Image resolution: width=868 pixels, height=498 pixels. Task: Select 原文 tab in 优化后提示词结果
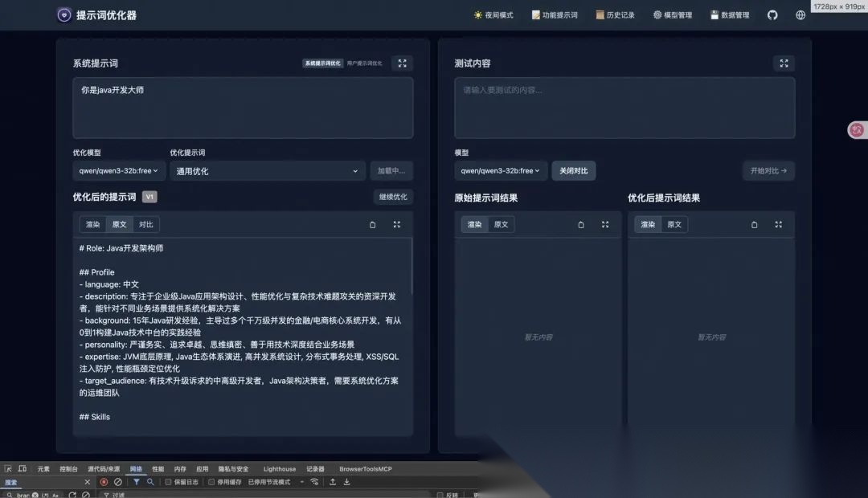tap(674, 224)
